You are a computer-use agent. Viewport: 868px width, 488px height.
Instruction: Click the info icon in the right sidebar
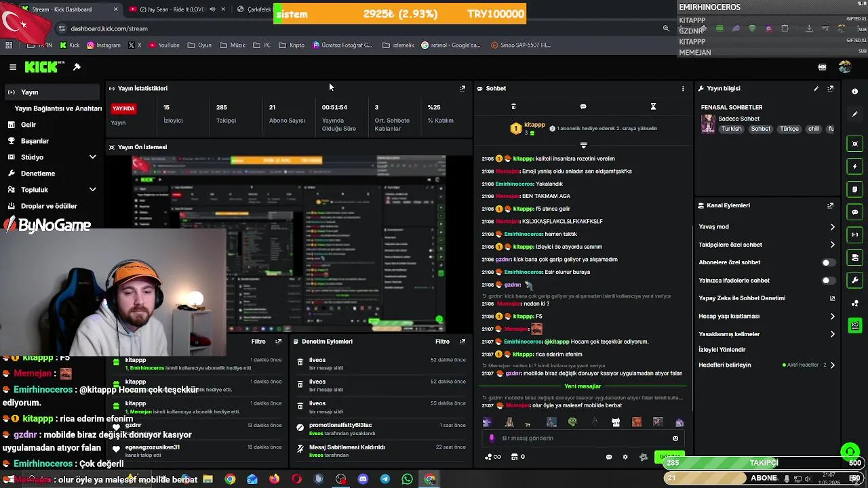point(854,91)
